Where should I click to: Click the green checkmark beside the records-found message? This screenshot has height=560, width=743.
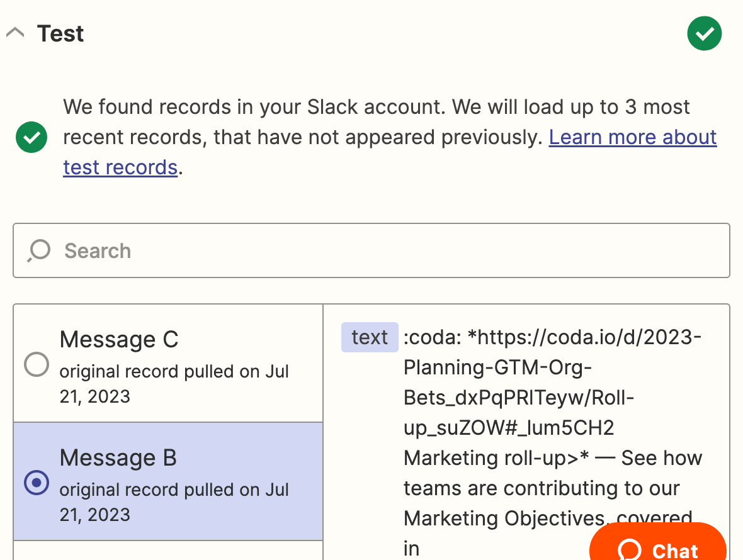pyautogui.click(x=31, y=137)
